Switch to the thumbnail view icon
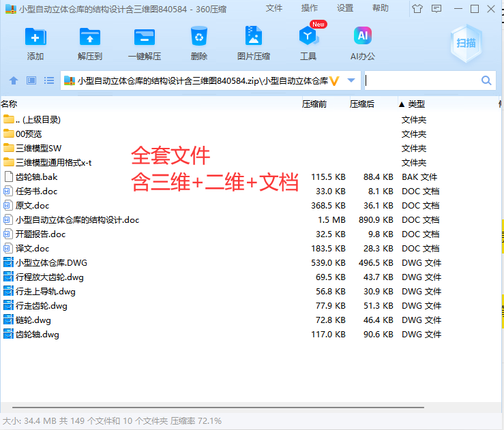This screenshot has width=504, height=430. 31,80
